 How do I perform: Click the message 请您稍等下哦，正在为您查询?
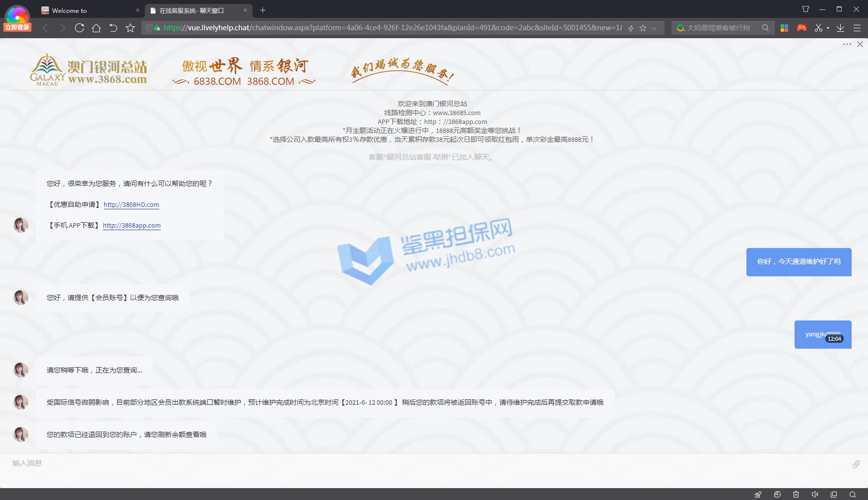click(94, 370)
